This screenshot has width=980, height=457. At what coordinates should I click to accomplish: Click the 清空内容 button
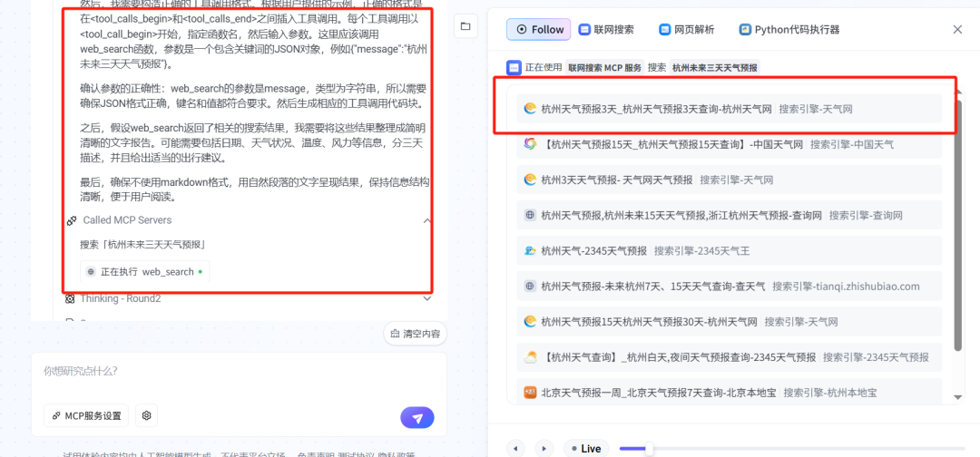(415, 334)
